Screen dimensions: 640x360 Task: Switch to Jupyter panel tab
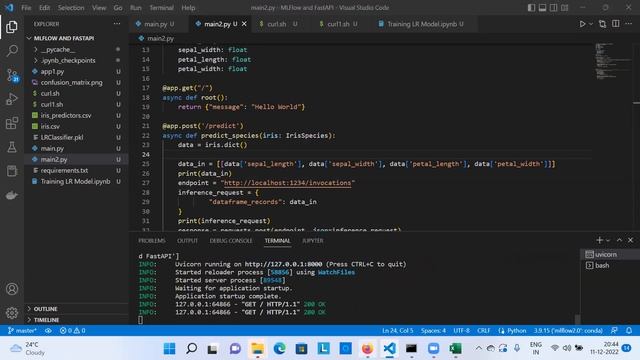pos(313,241)
